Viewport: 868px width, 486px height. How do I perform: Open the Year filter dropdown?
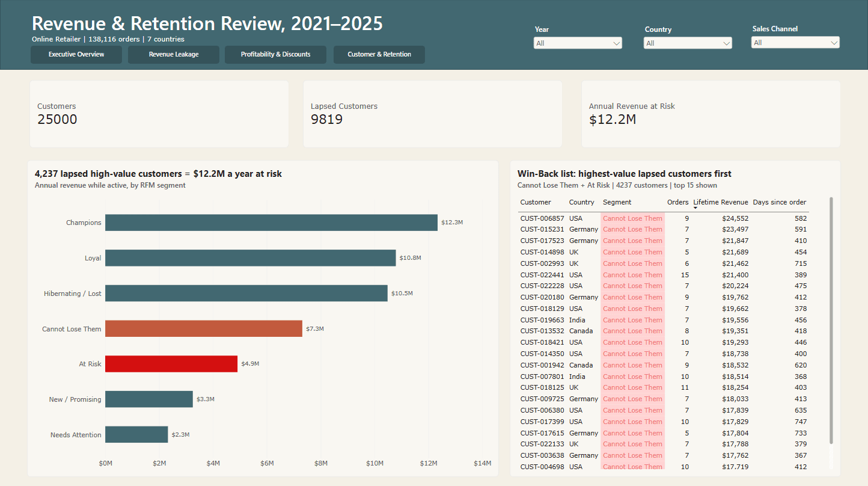point(578,43)
